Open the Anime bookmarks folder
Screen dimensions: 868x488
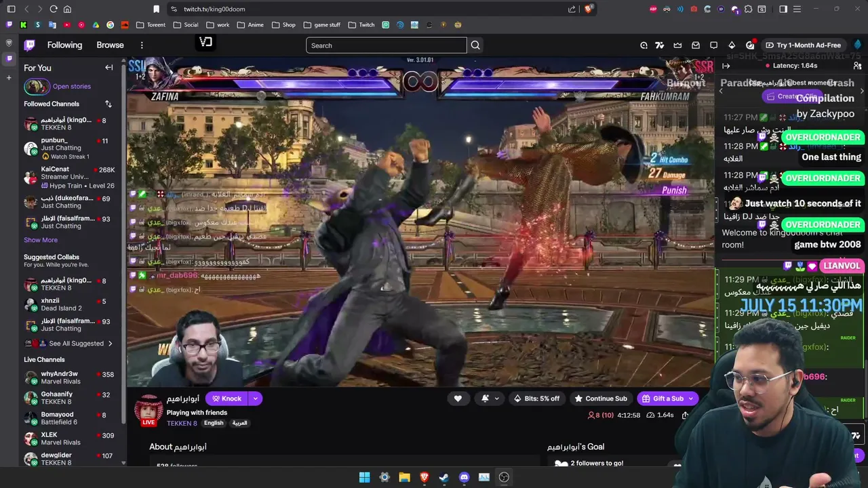(250, 25)
